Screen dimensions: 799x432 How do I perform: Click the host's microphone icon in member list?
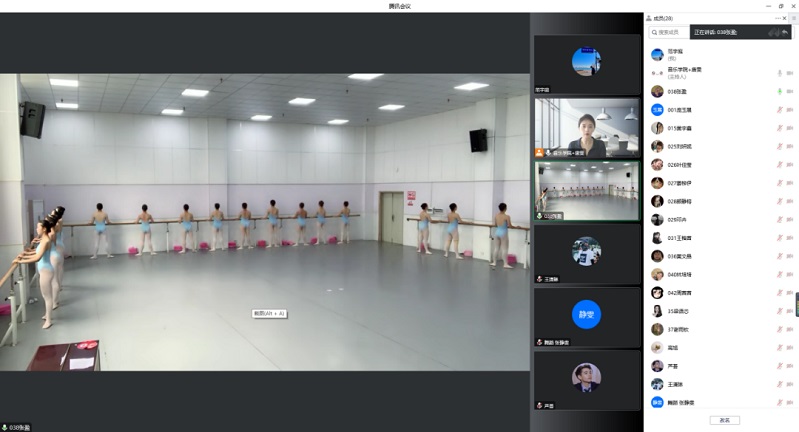pos(778,72)
